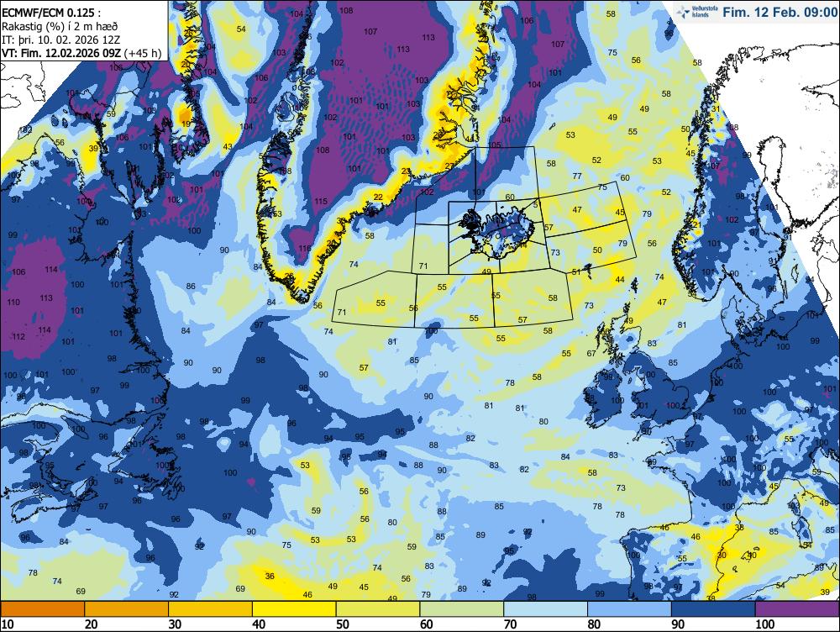This screenshot has width=840, height=632.
Task: Click legend scale label '10'
Action: click(8, 624)
